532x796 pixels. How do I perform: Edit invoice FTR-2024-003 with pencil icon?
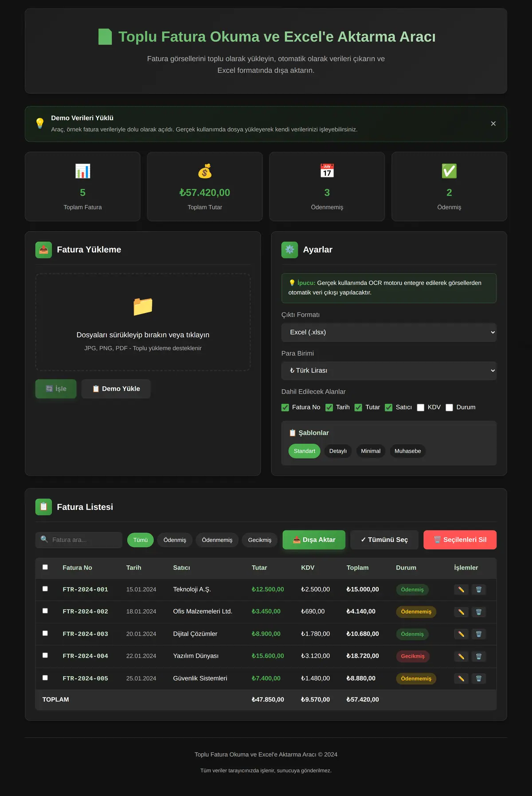(x=461, y=634)
